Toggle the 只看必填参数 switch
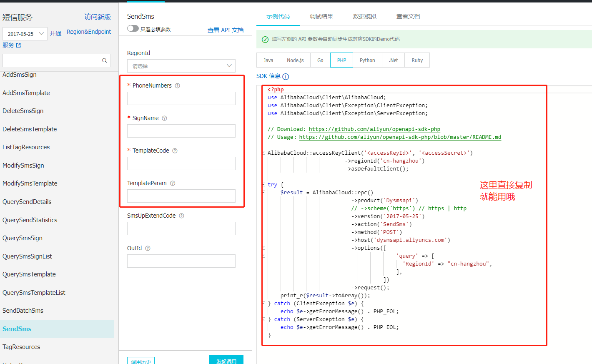Screen dimensions: 592x364 133,28
